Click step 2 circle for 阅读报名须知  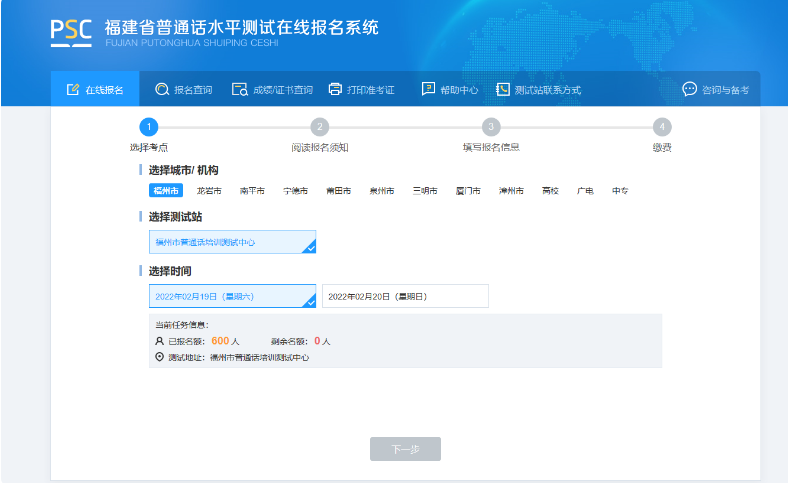pos(319,127)
